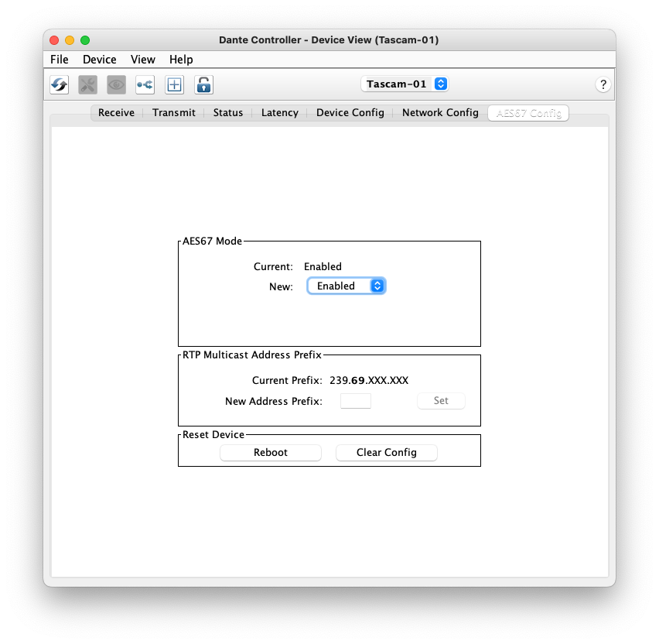This screenshot has height=644, width=659.
Task: Open the Device menu
Action: click(99, 60)
